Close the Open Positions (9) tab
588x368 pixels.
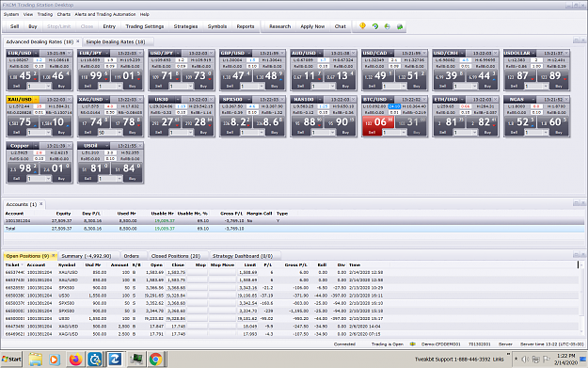pos(54,255)
